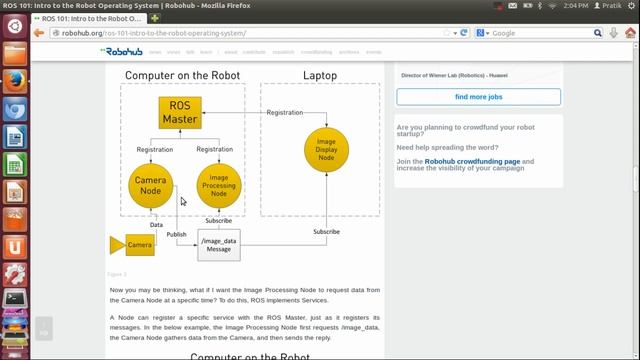Open the URL history dropdown arrow
This screenshot has height=360, width=640.
[x=455, y=33]
